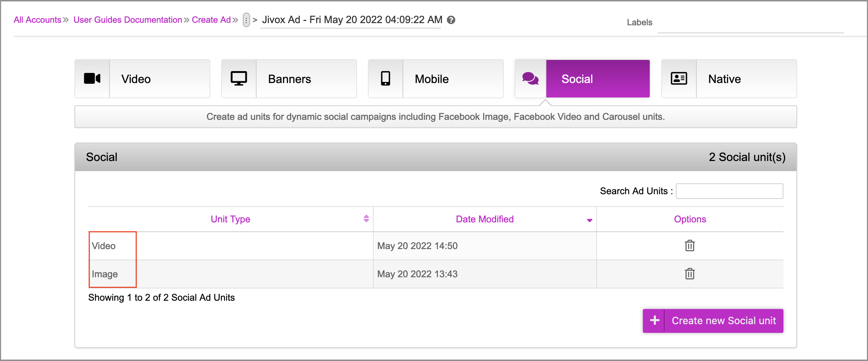Toggle Date Modified sort arrow
Screen dimensions: 868x361
(x=589, y=220)
